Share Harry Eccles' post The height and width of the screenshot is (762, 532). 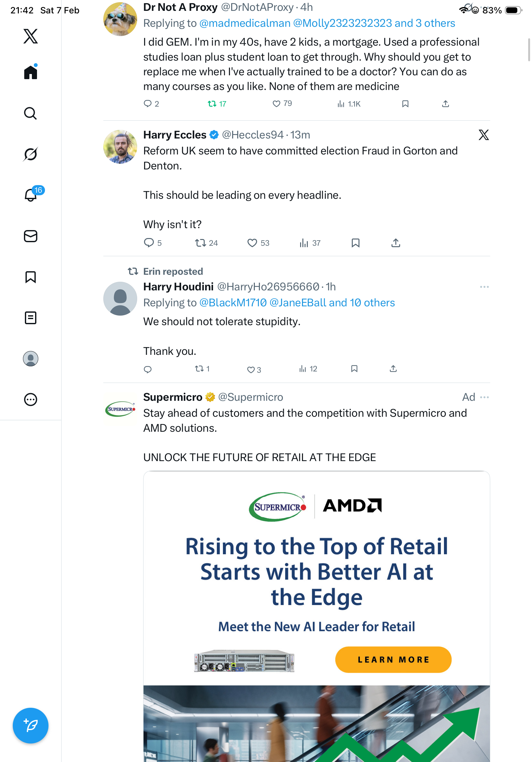click(x=396, y=243)
